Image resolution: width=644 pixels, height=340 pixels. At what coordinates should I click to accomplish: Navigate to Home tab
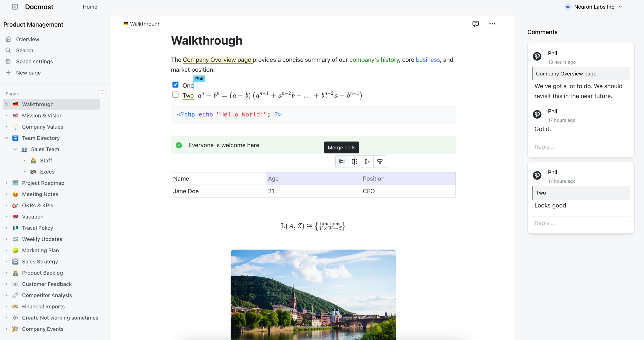pyautogui.click(x=90, y=6)
